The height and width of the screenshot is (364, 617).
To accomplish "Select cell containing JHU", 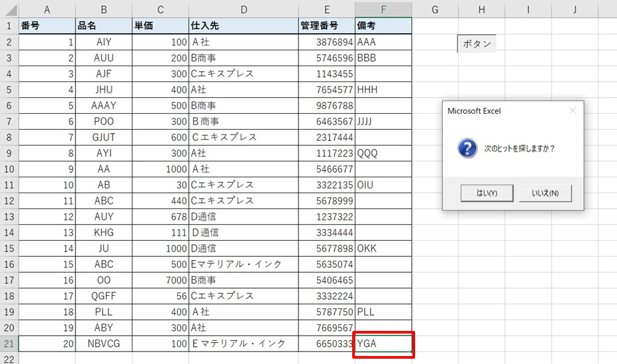I will 103,90.
